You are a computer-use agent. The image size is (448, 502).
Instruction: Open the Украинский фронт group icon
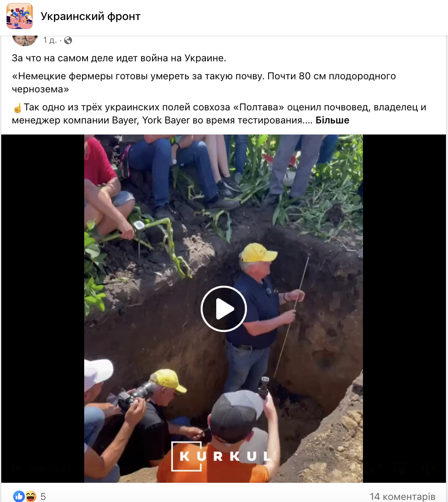coord(20,16)
